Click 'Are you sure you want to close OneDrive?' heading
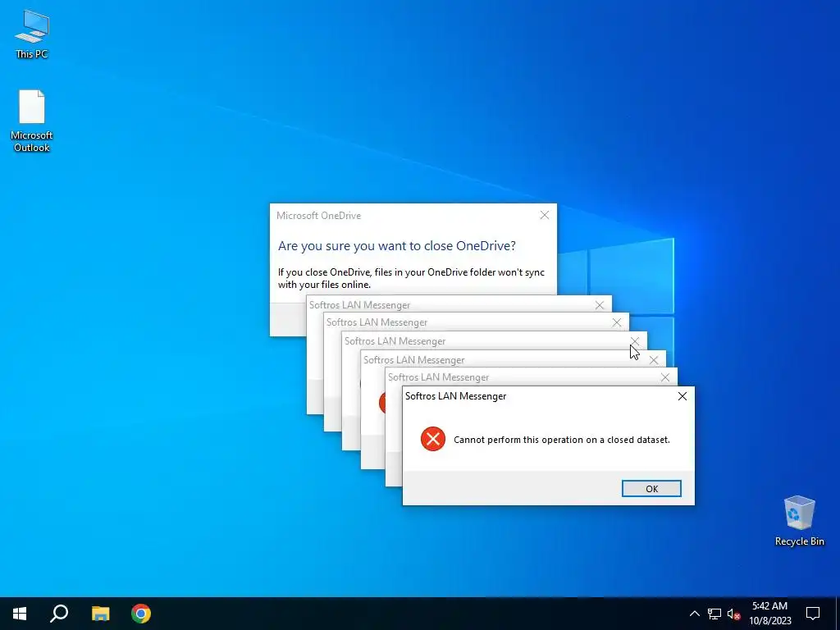840x630 pixels. [x=396, y=246]
